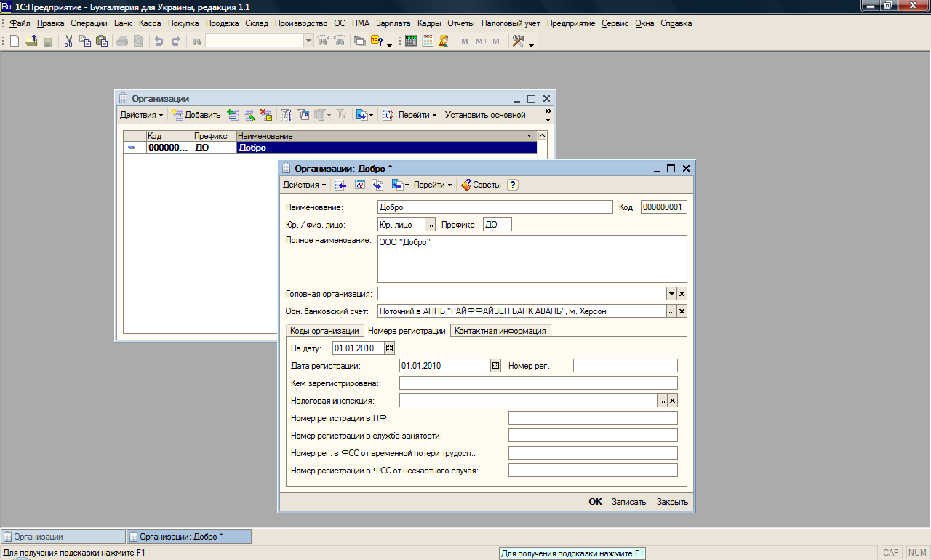Open the Файл menu

tap(20, 23)
